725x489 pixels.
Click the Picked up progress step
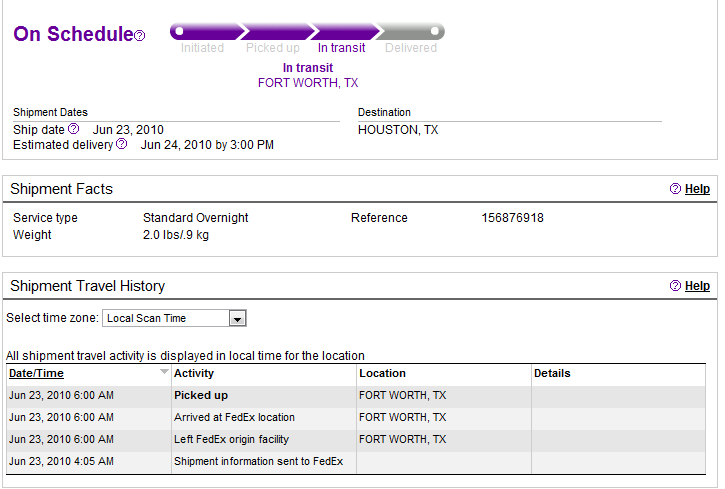(272, 48)
